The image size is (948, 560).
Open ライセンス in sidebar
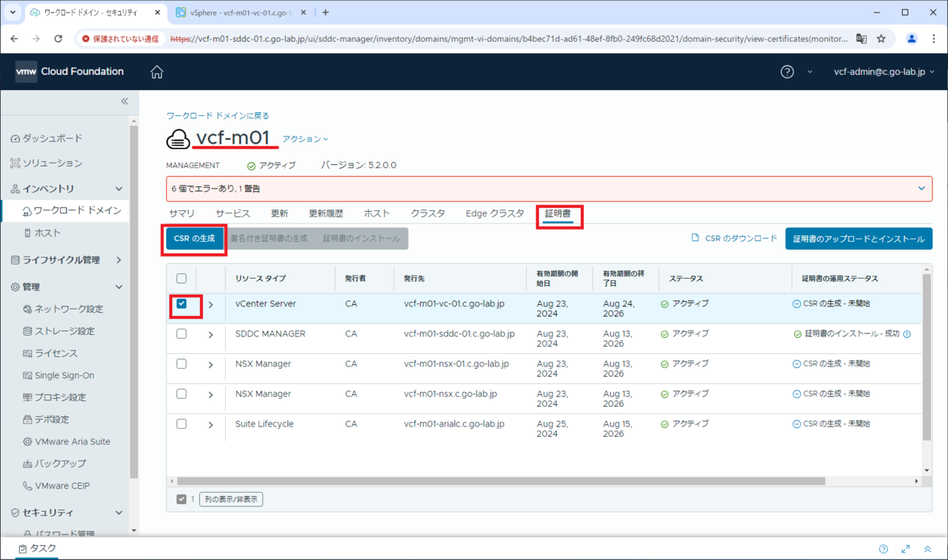[50, 353]
